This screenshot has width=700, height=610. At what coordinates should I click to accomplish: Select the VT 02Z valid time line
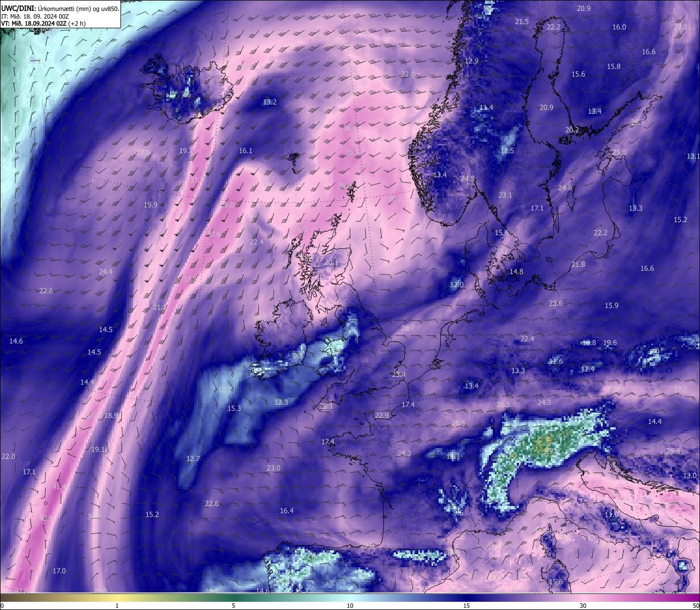click(x=43, y=23)
